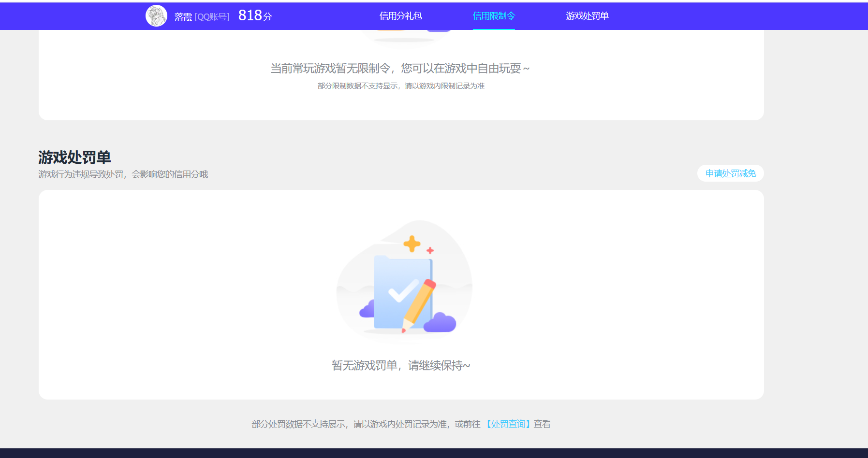The width and height of the screenshot is (868, 458).
Task: Click the 部分限制数据不支持显示 note
Action: (x=401, y=86)
